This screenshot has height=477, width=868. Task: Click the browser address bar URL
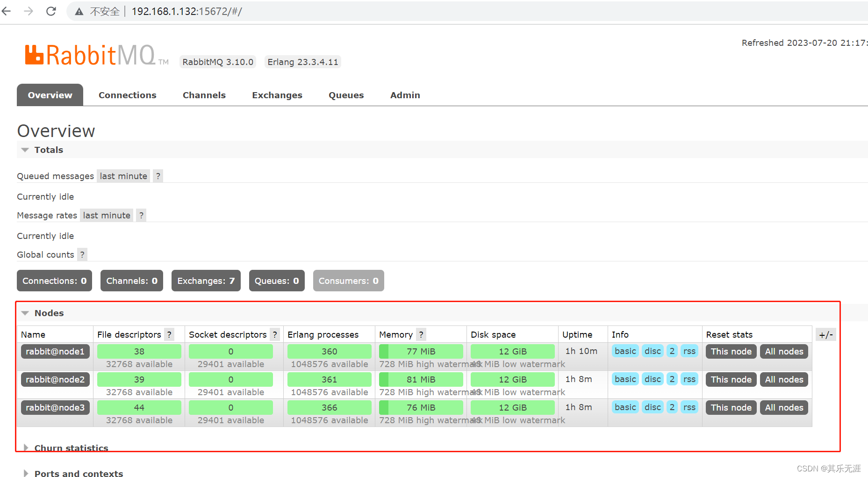pos(187,11)
